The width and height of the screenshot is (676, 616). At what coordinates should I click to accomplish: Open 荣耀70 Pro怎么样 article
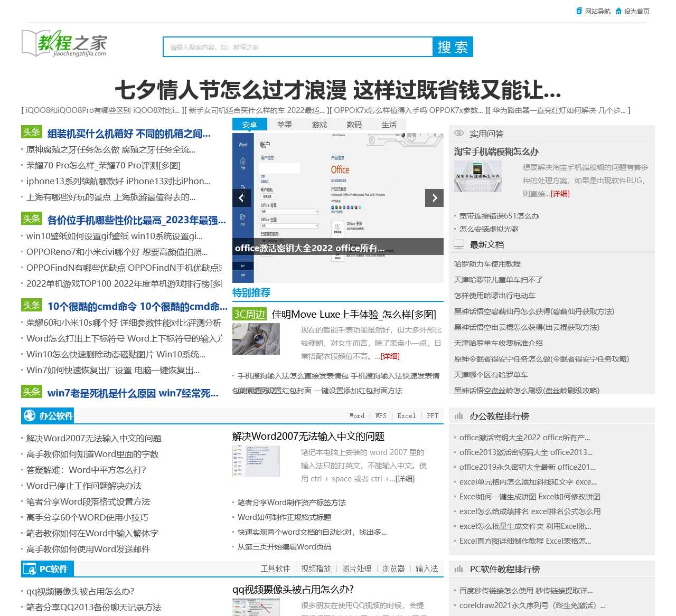point(104,165)
